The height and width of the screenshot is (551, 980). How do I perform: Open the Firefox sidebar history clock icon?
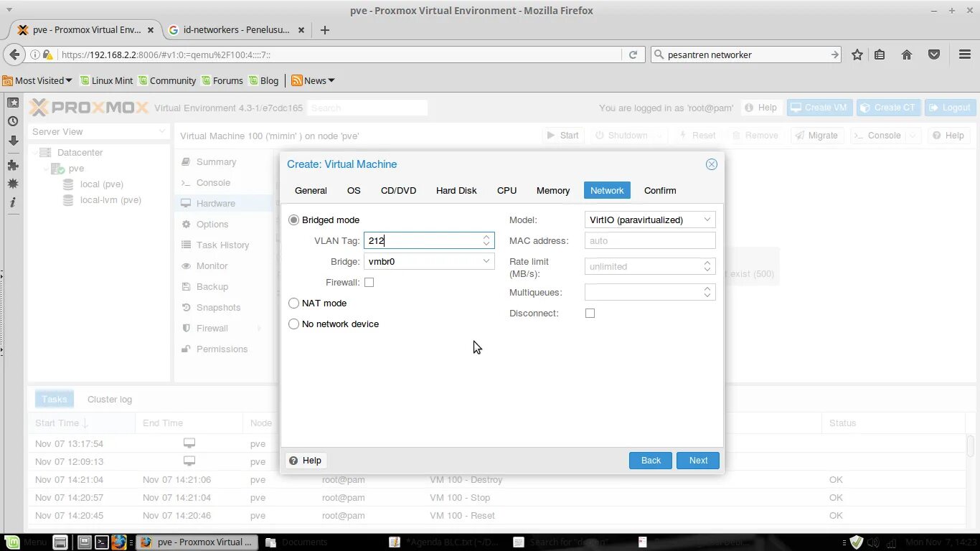click(x=13, y=121)
